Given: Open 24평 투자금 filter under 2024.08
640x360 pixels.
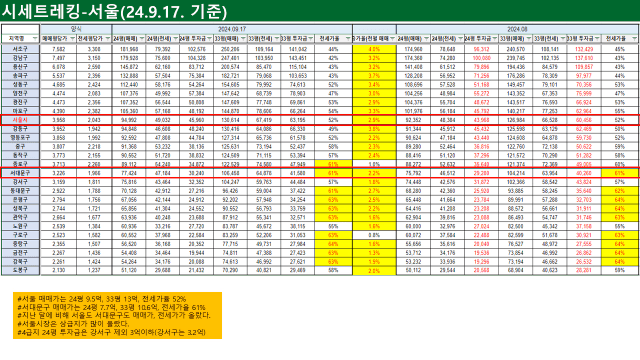Looking at the screenshot, I should pos(494,38).
